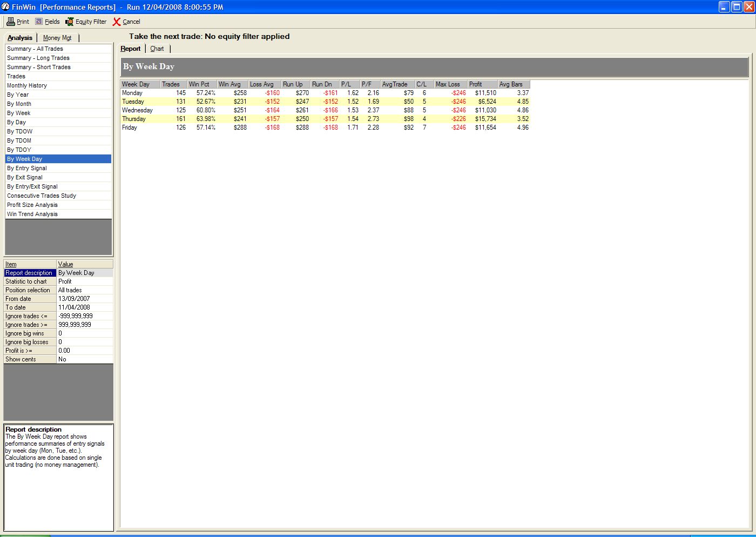Select the By TDOW report

point(58,131)
